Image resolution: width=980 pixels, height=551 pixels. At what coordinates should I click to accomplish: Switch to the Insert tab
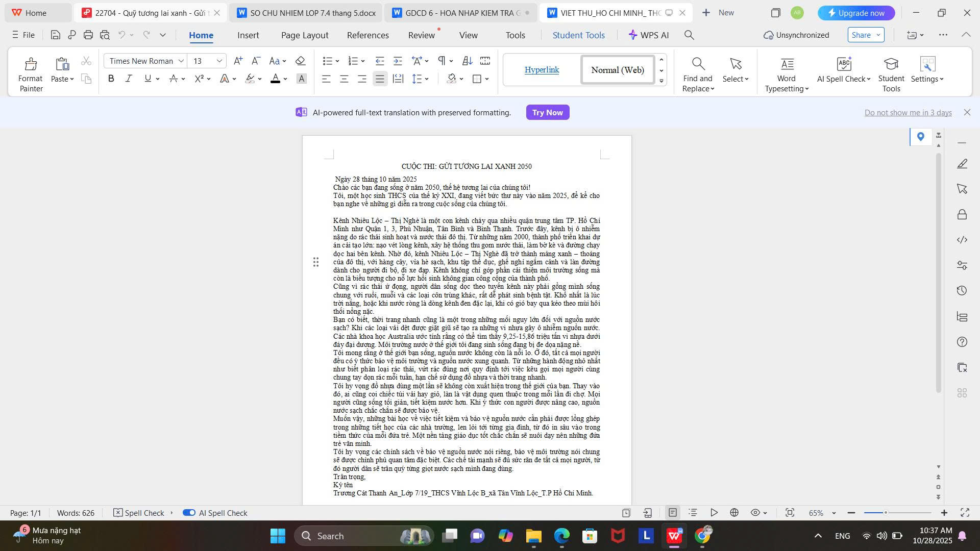[248, 35]
